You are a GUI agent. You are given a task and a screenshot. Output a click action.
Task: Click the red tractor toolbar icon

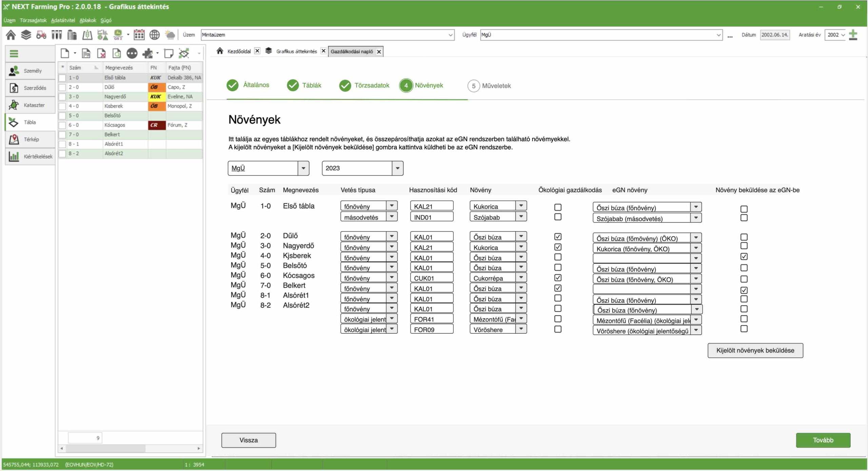41,35
